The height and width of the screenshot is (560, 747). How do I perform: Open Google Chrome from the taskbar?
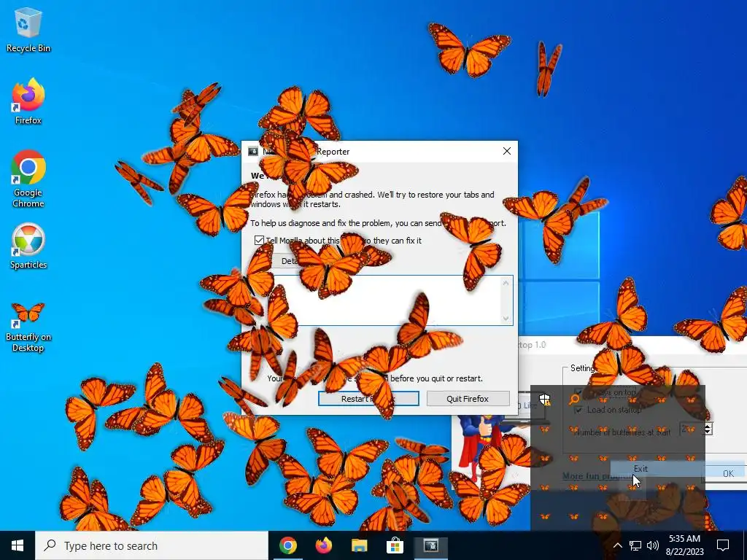click(x=288, y=545)
